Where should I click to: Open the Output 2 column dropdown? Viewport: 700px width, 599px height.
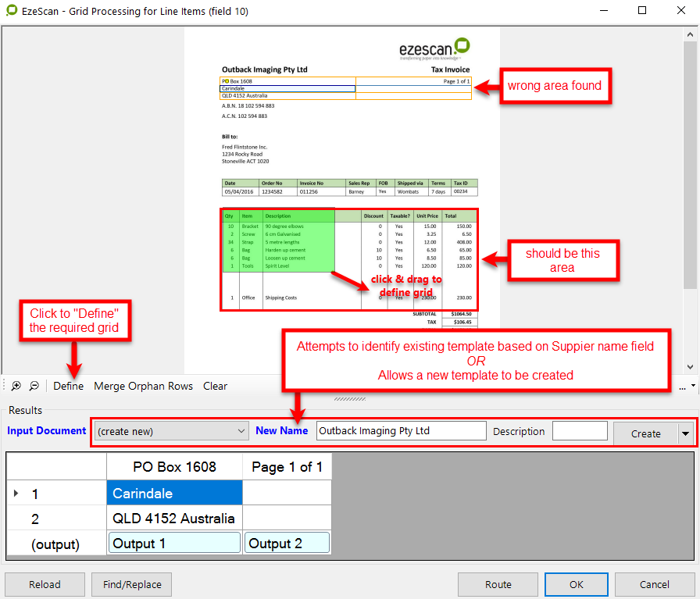point(287,544)
